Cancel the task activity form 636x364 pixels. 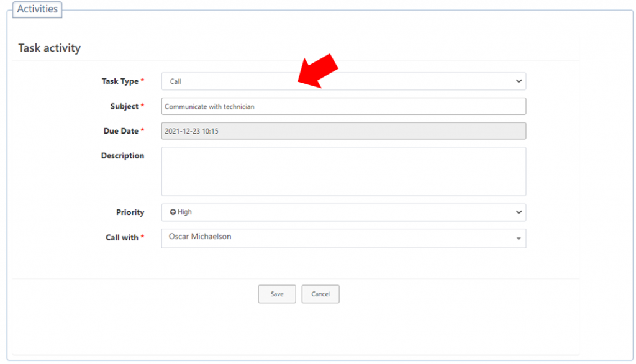(x=320, y=294)
